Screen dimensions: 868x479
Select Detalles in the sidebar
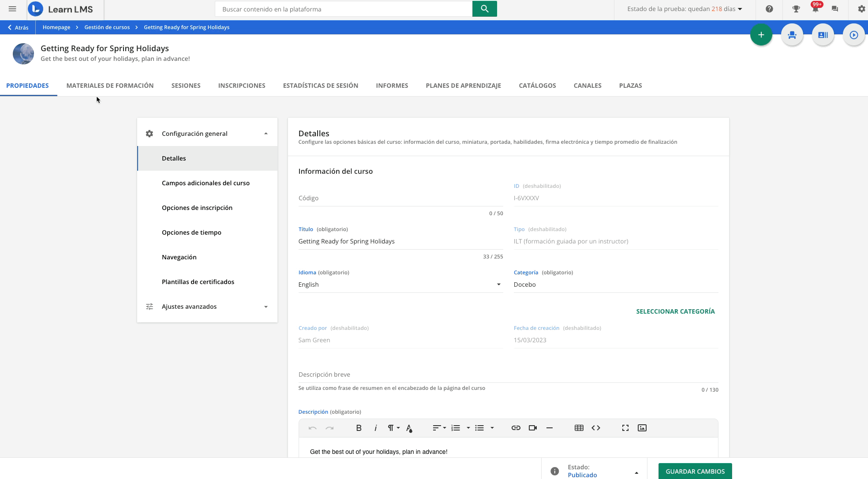point(207,158)
